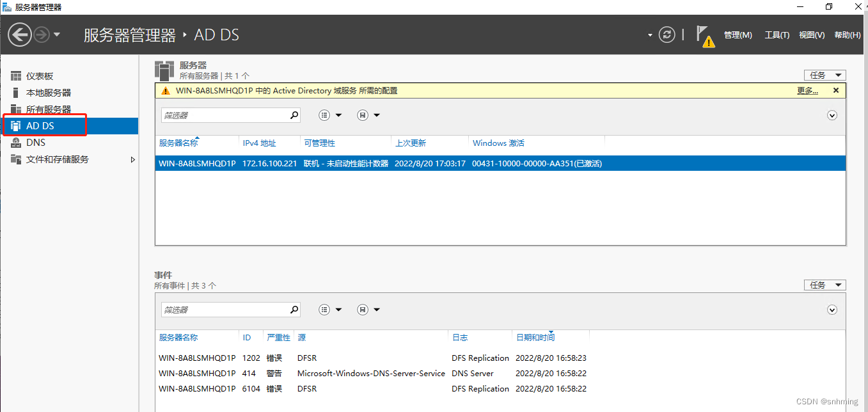The height and width of the screenshot is (412, 868).
Task: Open the 工具(T) menu
Action: pyautogui.click(x=777, y=35)
